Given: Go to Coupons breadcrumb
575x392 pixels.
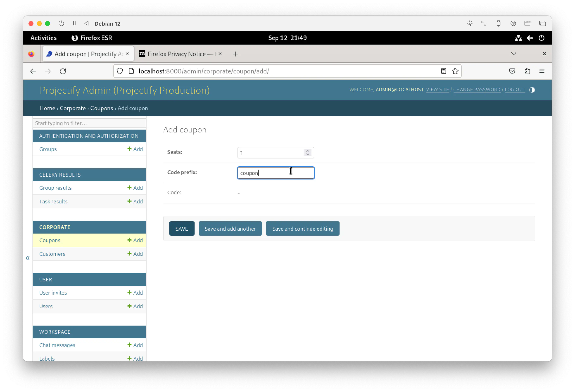Looking at the screenshot, I should (x=101, y=108).
